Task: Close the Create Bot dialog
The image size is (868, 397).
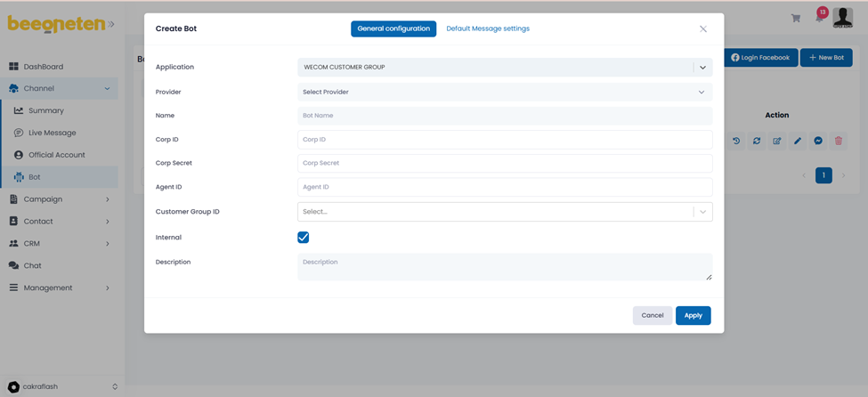Action: (702, 28)
